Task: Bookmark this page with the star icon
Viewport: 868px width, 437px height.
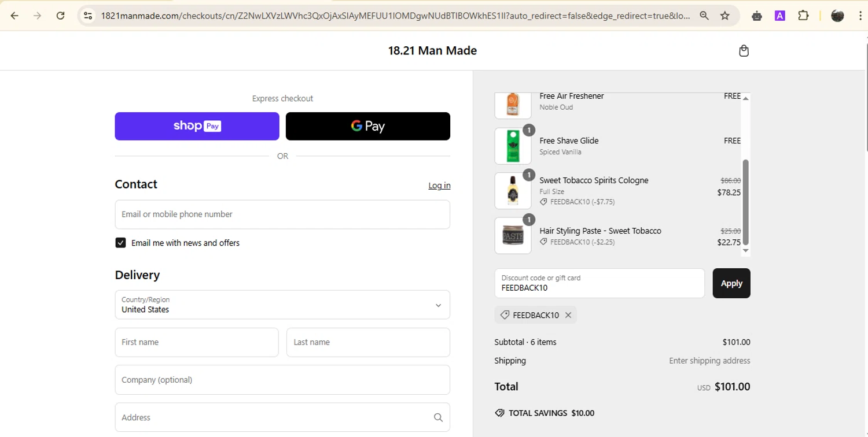Action: point(725,16)
